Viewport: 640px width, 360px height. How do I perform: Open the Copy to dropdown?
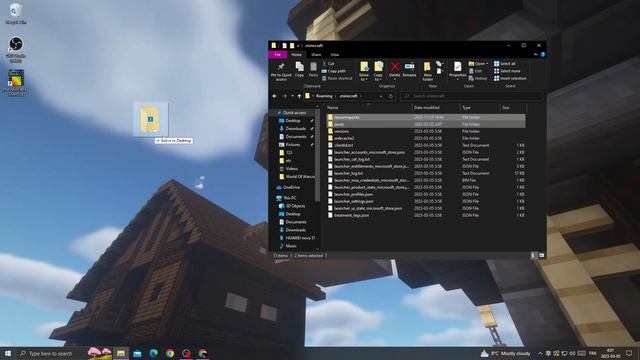click(x=378, y=71)
